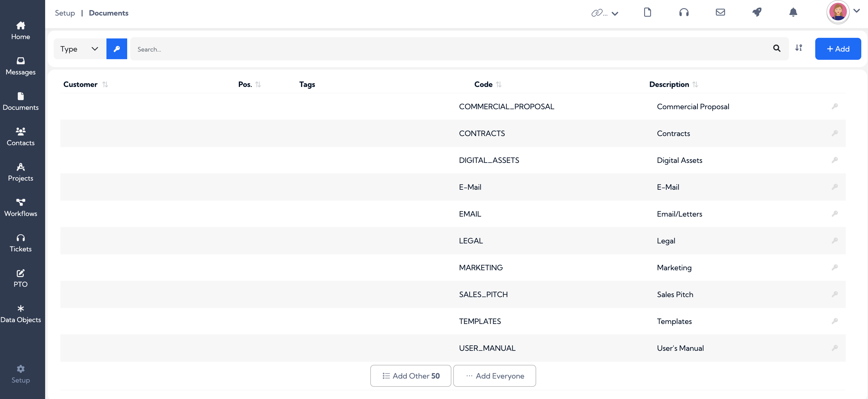Open the sort options icon
This screenshot has width=868, height=399.
tap(798, 48)
